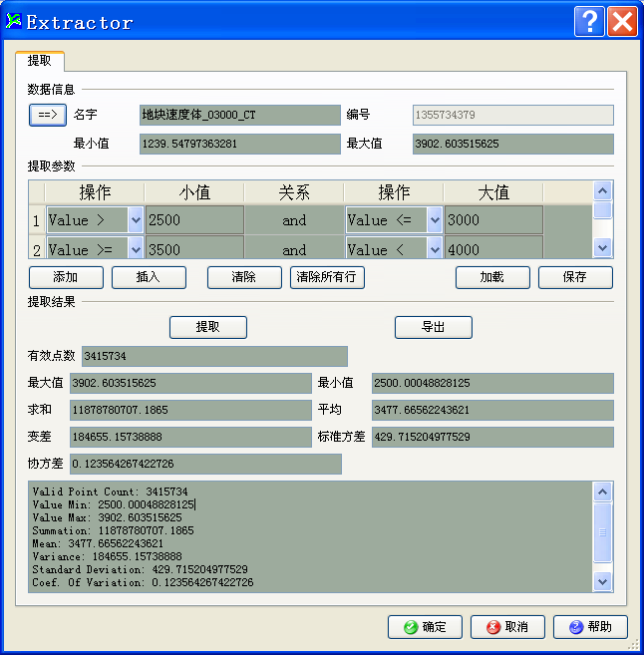Open help via the 帮助 button

coord(590,627)
